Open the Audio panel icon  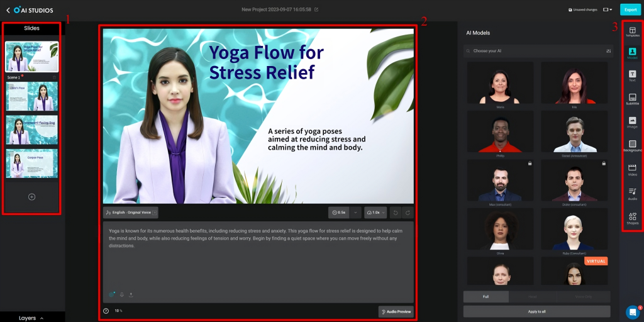[x=632, y=192]
